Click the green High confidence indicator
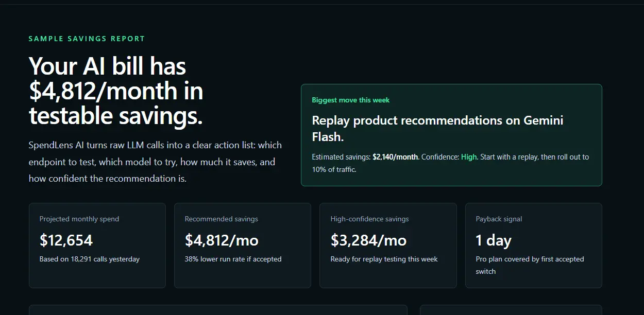Image resolution: width=644 pixels, height=315 pixels. [469, 157]
